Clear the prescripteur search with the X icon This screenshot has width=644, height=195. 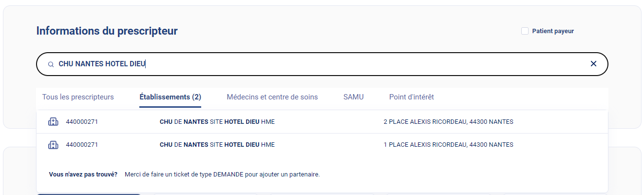point(593,64)
